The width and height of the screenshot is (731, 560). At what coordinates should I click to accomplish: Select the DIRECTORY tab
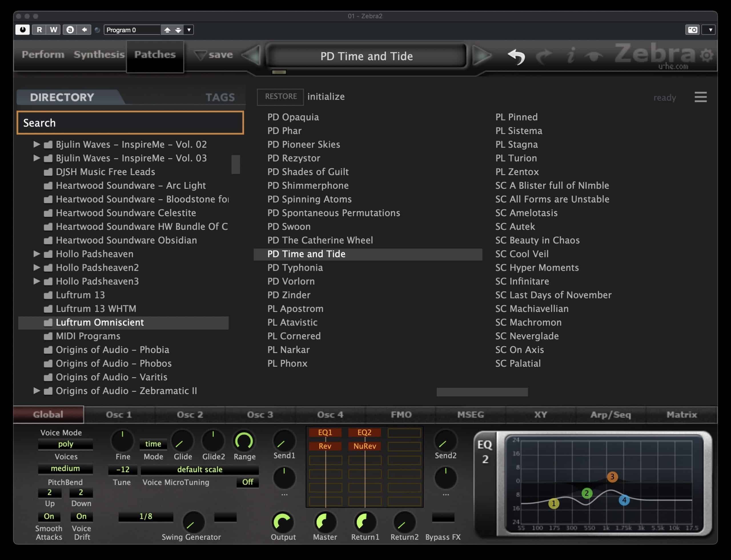pyautogui.click(x=62, y=97)
